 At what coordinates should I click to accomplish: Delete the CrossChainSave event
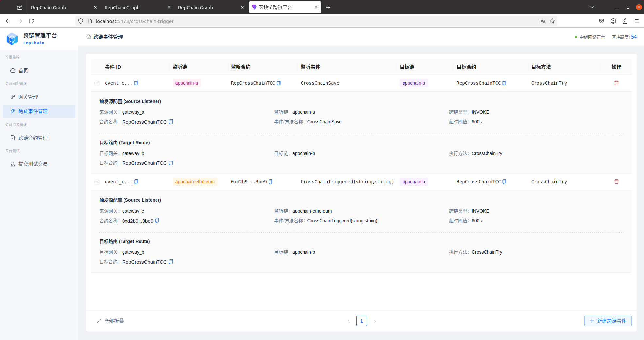[x=616, y=83]
